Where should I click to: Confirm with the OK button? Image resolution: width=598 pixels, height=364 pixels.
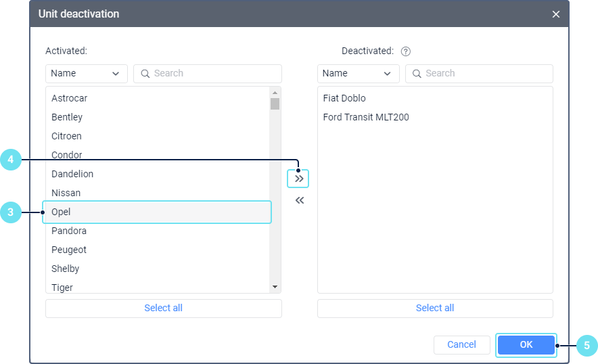click(x=526, y=344)
